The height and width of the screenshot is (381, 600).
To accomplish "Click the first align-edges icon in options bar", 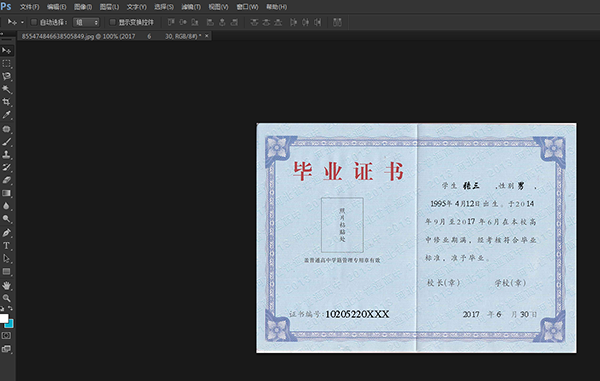I will (x=171, y=22).
